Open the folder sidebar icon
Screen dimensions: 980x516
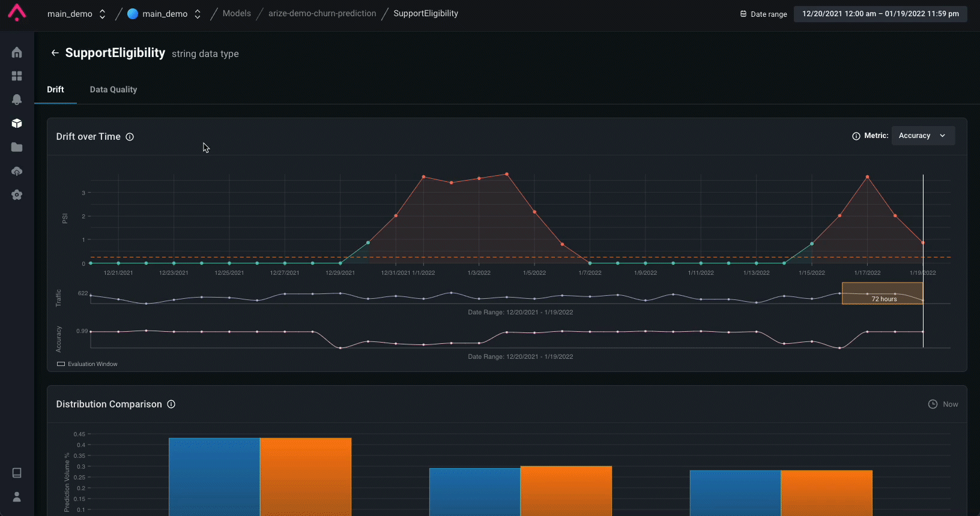(17, 147)
